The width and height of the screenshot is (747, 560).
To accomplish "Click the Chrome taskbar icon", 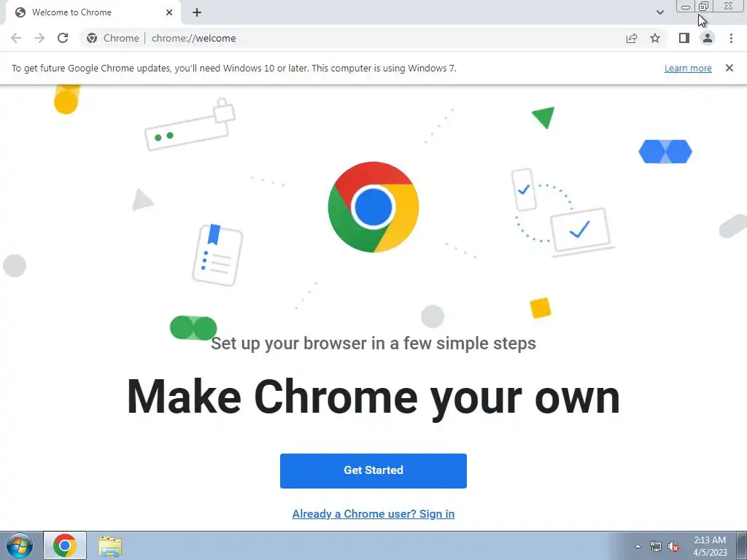I will [x=65, y=545].
